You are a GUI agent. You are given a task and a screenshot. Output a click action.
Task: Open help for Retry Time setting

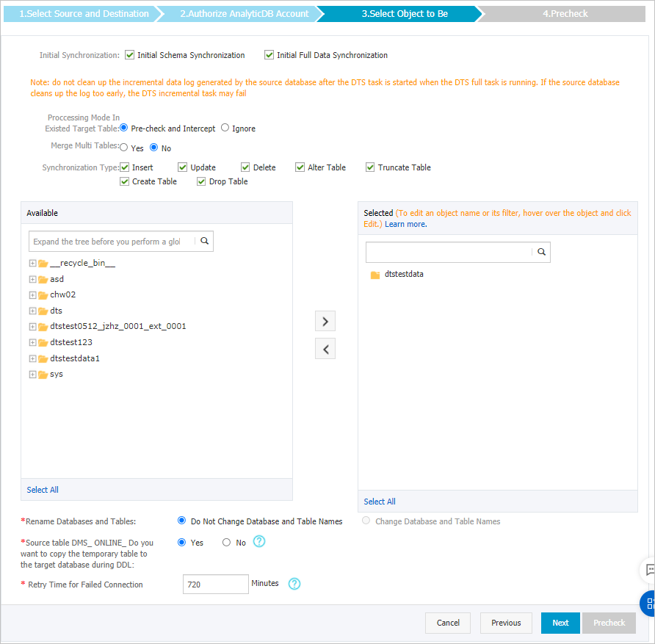point(294,584)
